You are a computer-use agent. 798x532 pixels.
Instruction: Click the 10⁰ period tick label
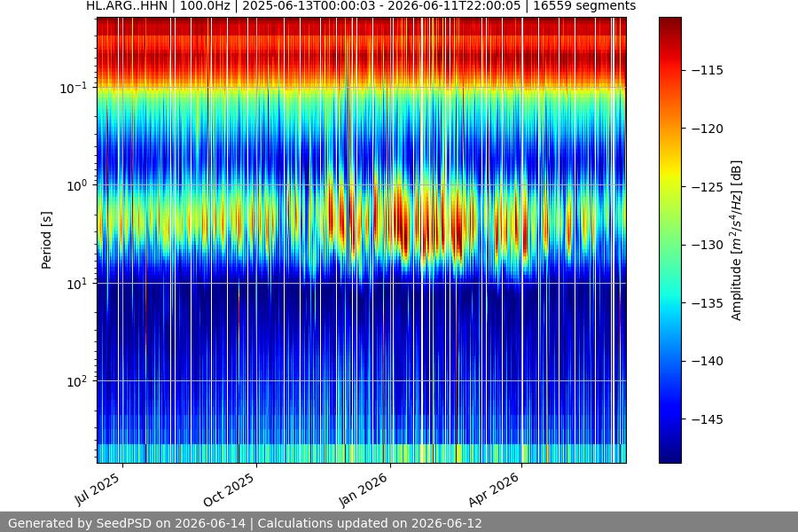[x=76, y=186]
